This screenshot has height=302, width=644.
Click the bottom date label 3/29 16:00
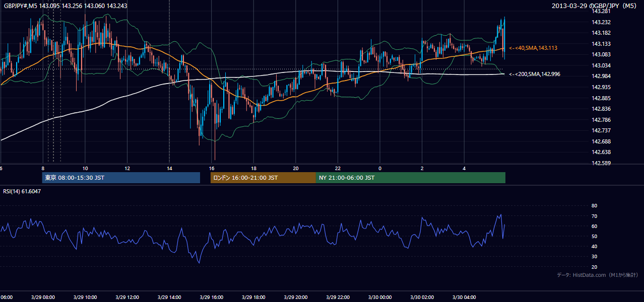[211, 297]
